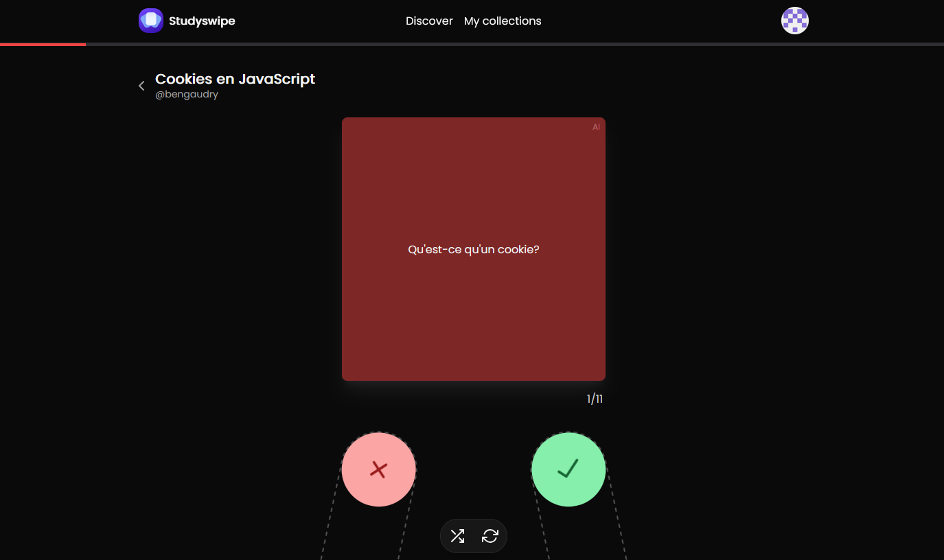Click the restart deck icon
The image size is (944, 560).
(490, 536)
